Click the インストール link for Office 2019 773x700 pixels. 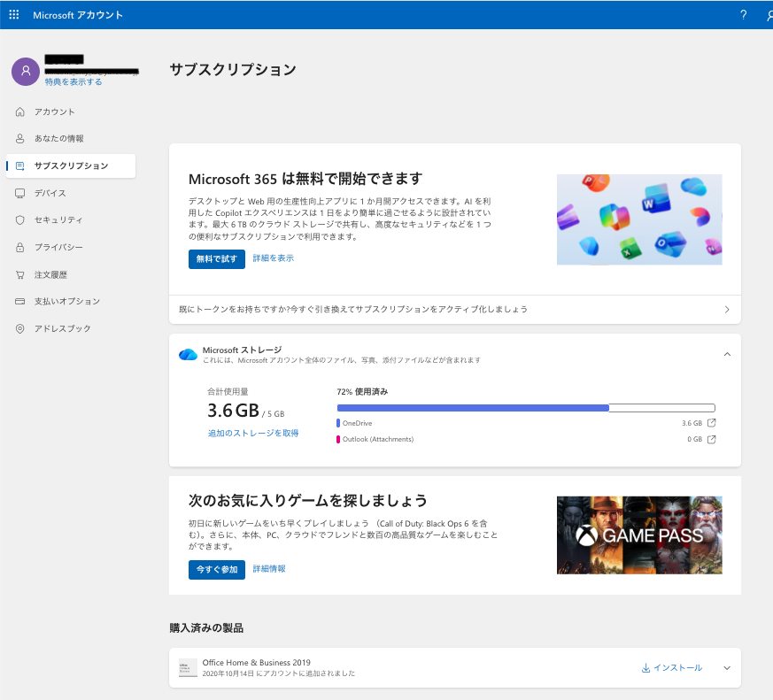point(672,668)
